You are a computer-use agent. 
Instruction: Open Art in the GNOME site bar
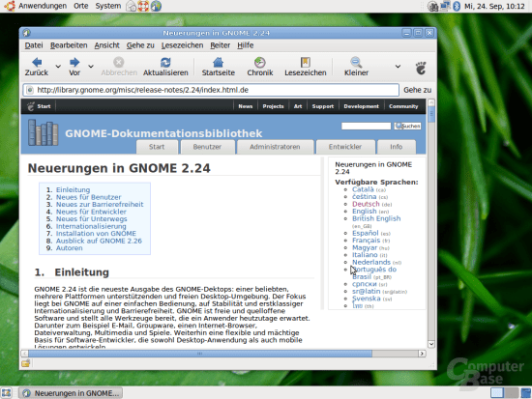tap(298, 106)
